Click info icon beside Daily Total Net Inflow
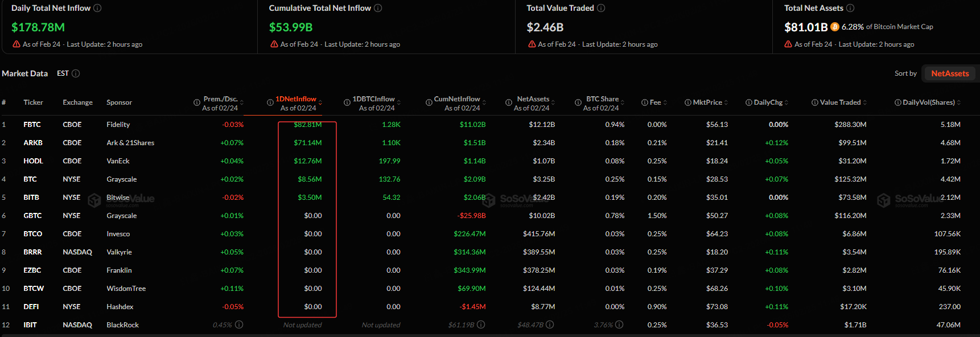This screenshot has height=337, width=980. [97, 8]
